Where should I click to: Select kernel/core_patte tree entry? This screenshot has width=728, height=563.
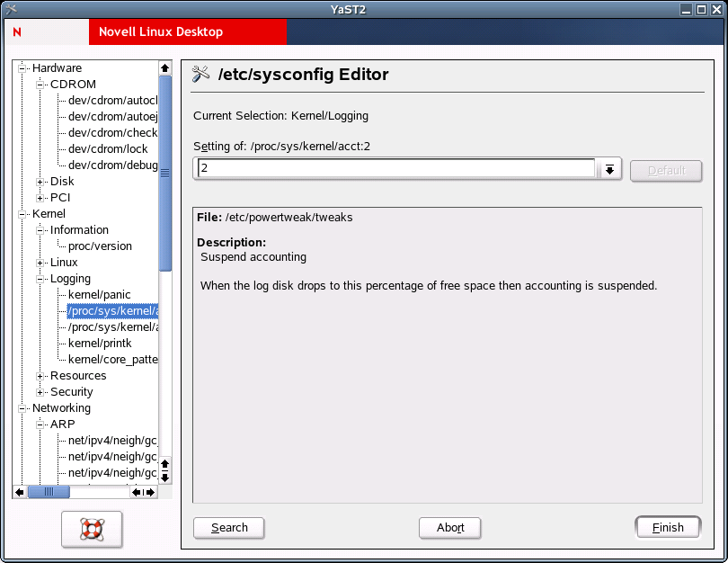pos(113,360)
